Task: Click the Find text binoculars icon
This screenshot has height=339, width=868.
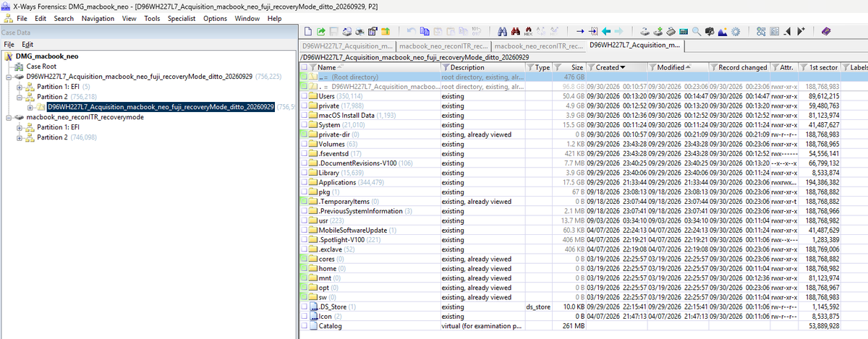Action: 502,31
